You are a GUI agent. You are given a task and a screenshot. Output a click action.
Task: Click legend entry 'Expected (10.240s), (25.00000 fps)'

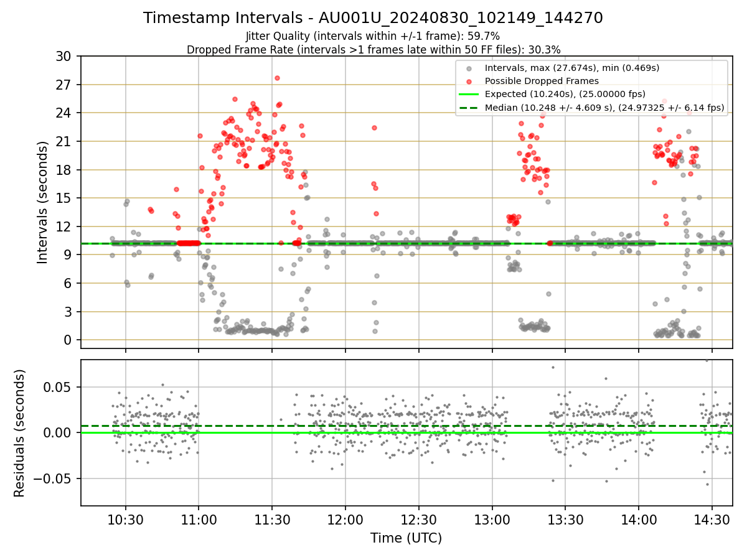tap(565, 94)
